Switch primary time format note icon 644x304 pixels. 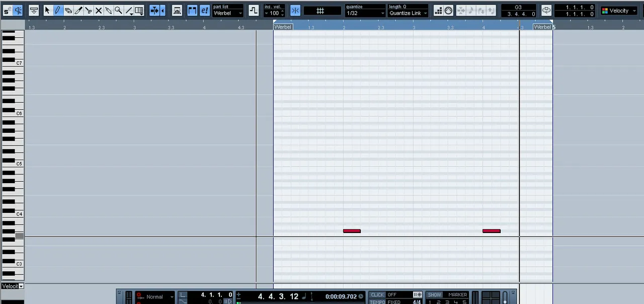click(304, 296)
